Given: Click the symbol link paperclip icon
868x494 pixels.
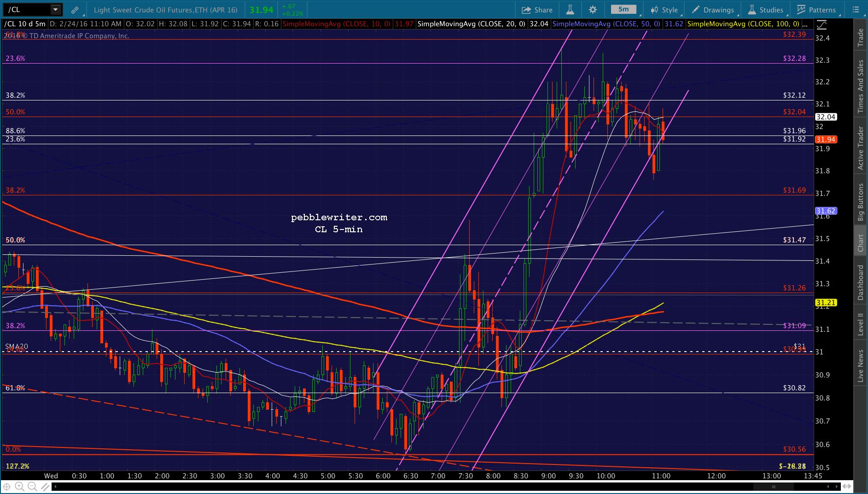Looking at the screenshot, I should coord(75,10).
